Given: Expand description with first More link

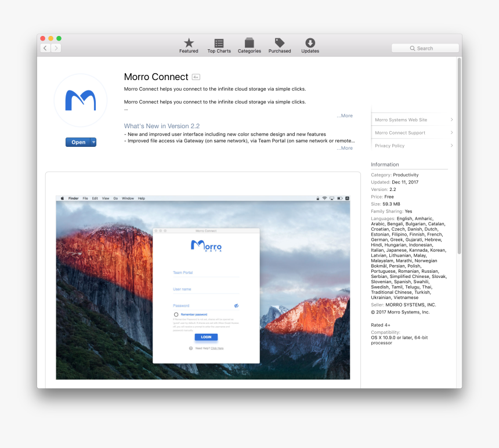Looking at the screenshot, I should pyautogui.click(x=345, y=116).
